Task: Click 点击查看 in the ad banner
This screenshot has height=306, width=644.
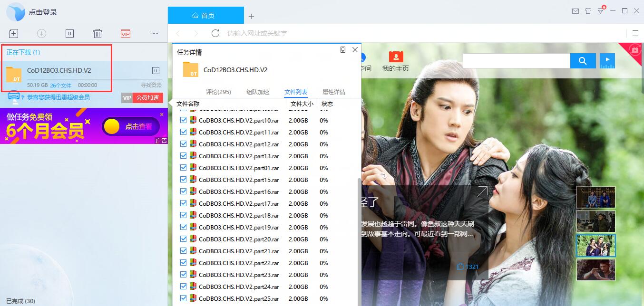Action: coord(138,126)
